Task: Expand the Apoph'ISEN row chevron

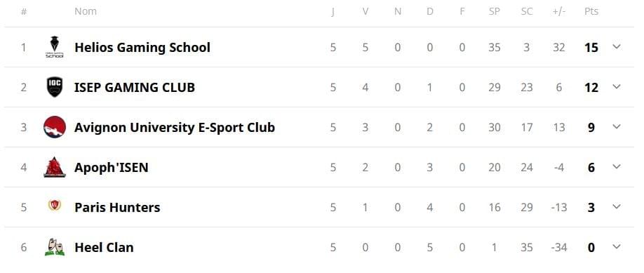Action: 616,166
